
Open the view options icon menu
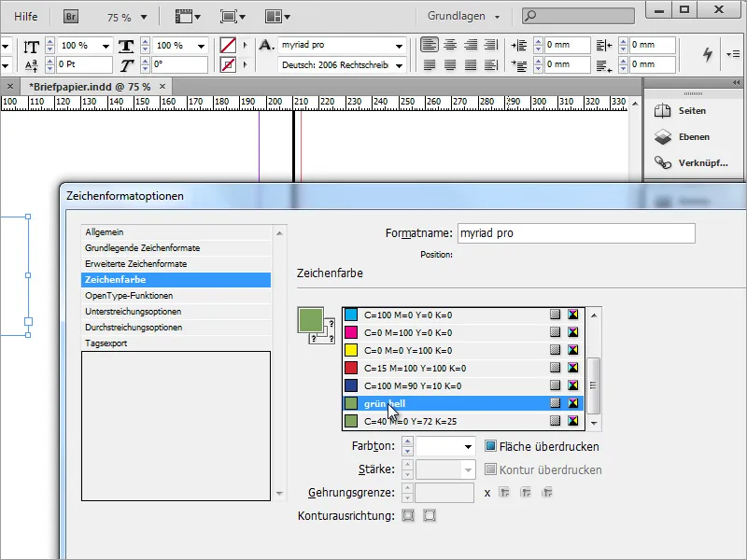[x=188, y=17]
